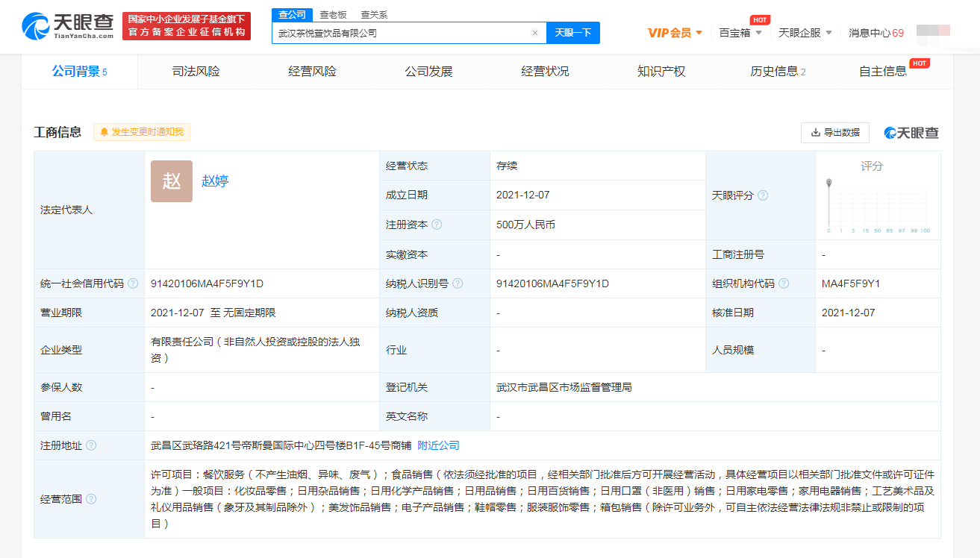The height and width of the screenshot is (558, 980).
Task: Open the 百宝箱 dropdown menu
Action: tap(740, 33)
